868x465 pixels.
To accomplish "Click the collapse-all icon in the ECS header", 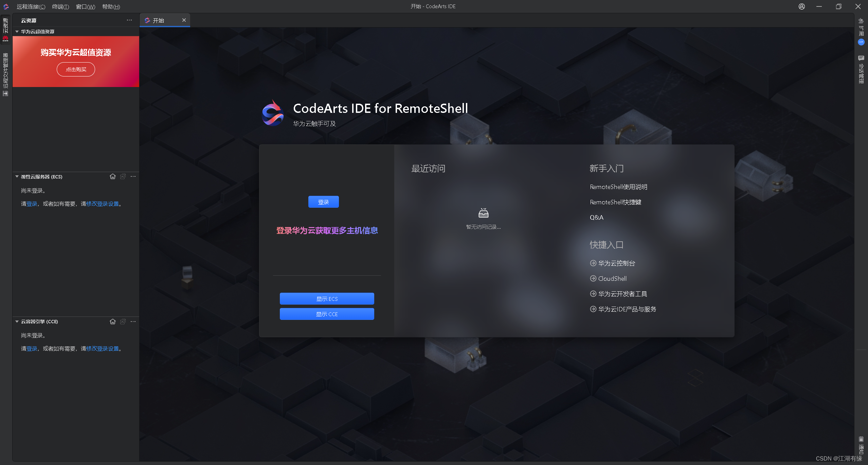I will point(123,177).
